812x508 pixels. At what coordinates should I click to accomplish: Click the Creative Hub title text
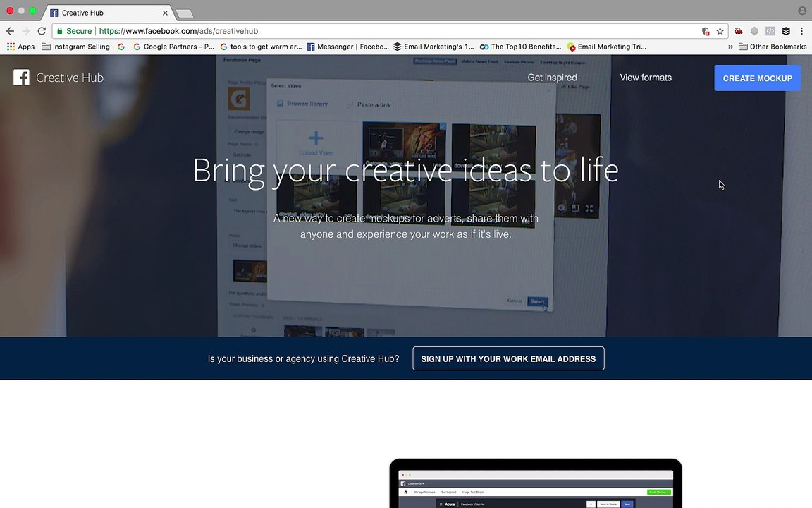[70, 78]
